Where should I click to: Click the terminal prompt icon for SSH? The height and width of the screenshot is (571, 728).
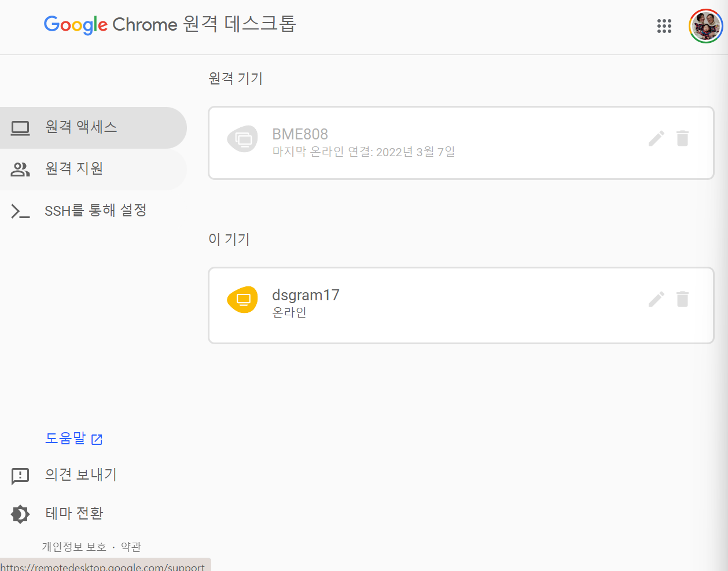tap(20, 211)
